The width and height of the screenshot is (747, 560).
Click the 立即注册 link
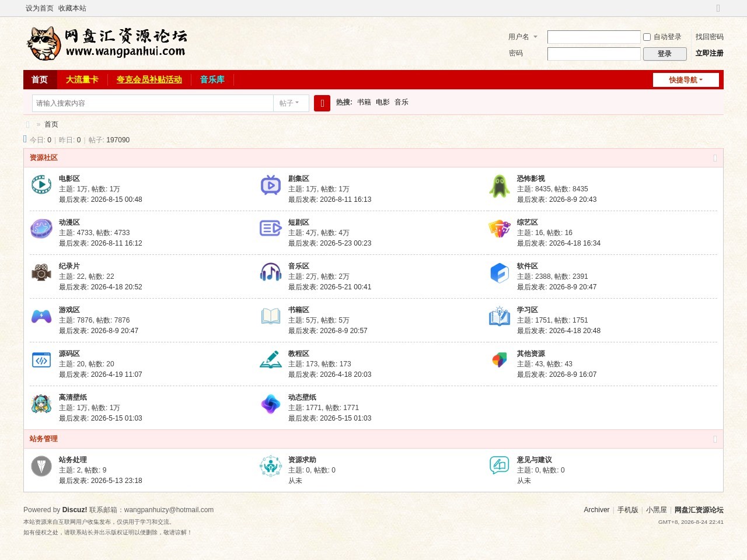[x=710, y=53]
